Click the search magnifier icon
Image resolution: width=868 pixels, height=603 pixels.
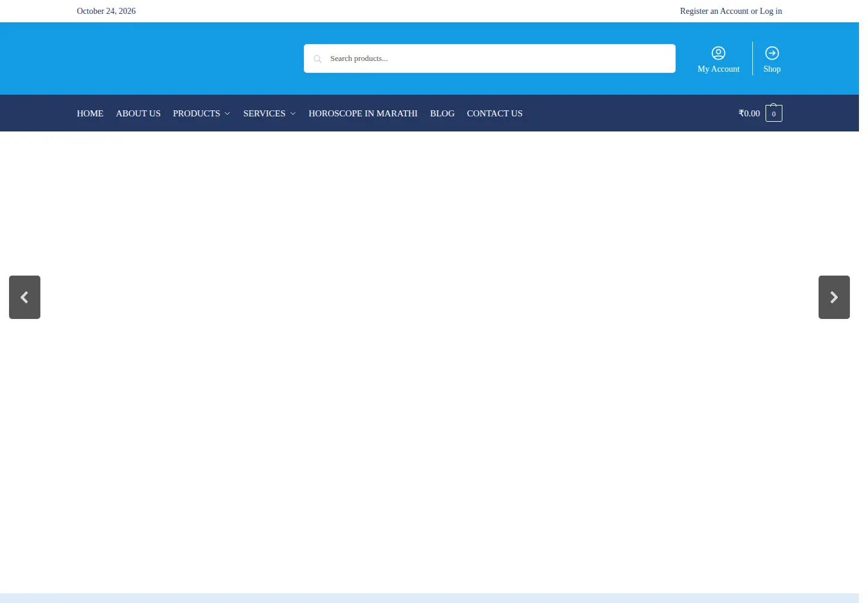(x=317, y=59)
